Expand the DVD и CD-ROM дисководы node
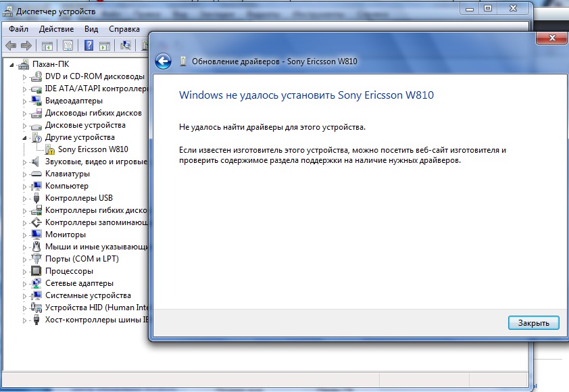This screenshot has height=392, width=569. coord(26,77)
